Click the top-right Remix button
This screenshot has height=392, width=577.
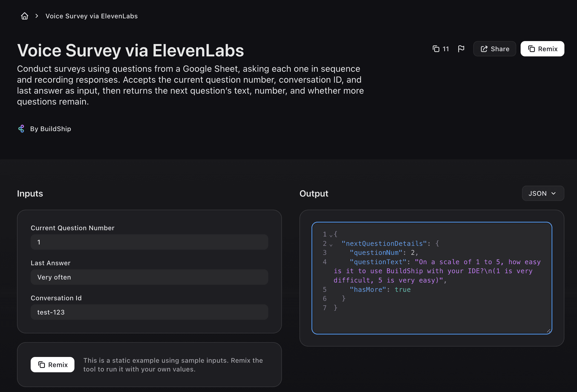(x=542, y=49)
